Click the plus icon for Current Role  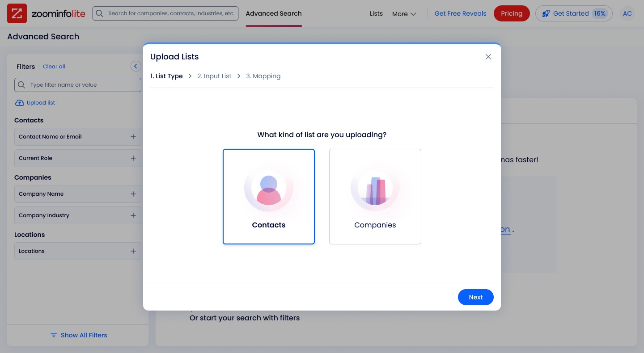tap(133, 158)
